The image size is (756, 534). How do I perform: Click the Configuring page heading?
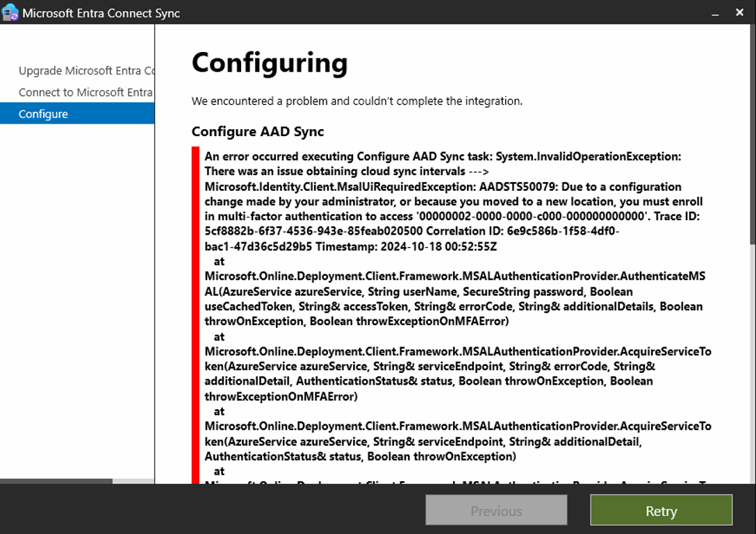[270, 63]
